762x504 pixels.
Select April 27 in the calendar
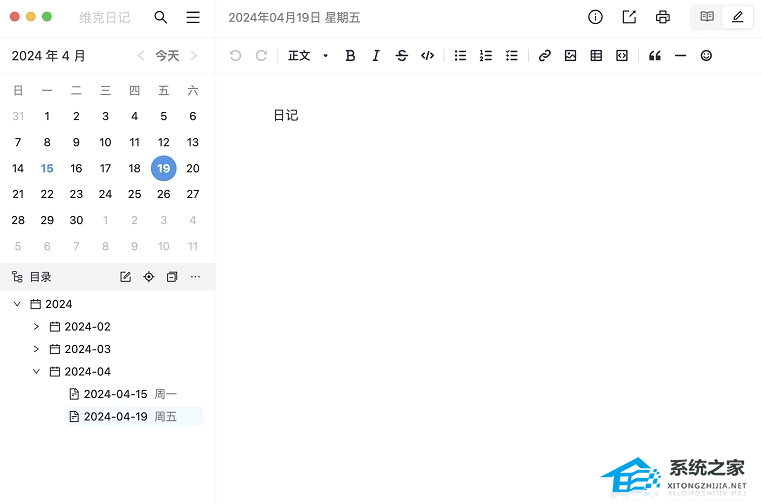pos(193,194)
